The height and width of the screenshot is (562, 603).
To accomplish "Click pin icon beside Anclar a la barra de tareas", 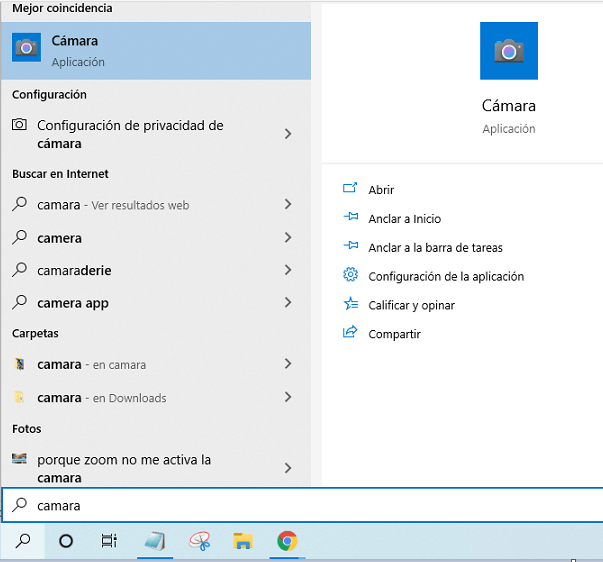I will click(x=350, y=245).
